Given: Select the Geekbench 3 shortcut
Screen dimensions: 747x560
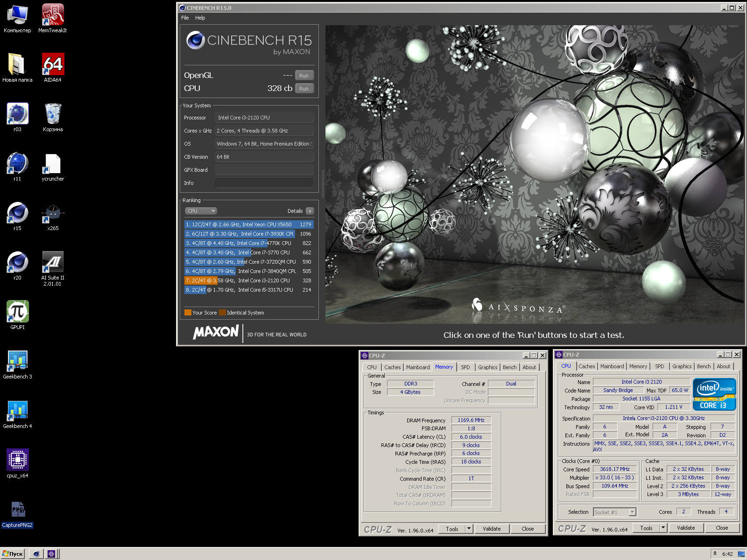Looking at the screenshot, I should [x=17, y=365].
